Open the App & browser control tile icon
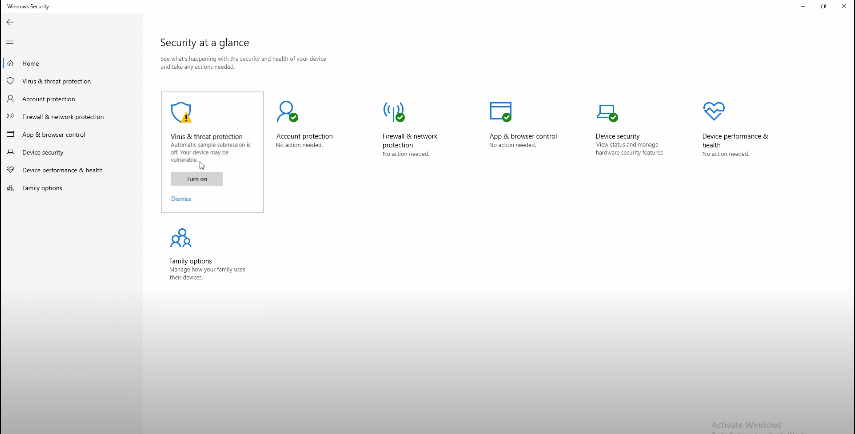Image resolution: width=855 pixels, height=434 pixels. coord(501,112)
